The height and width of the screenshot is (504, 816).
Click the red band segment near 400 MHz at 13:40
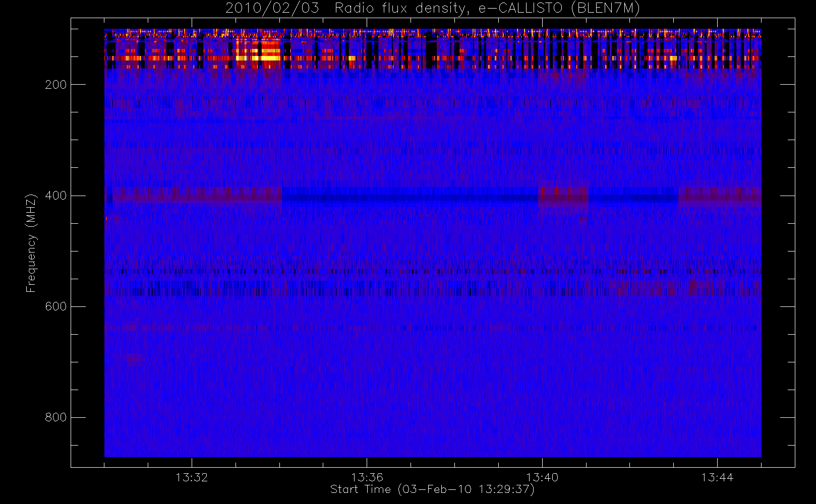[x=563, y=196]
